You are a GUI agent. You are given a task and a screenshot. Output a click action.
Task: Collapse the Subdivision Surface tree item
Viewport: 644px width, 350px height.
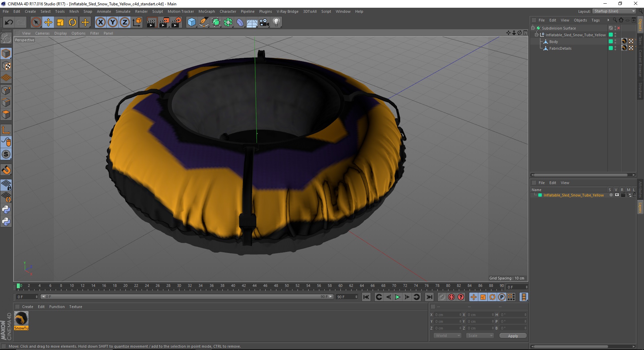click(533, 28)
